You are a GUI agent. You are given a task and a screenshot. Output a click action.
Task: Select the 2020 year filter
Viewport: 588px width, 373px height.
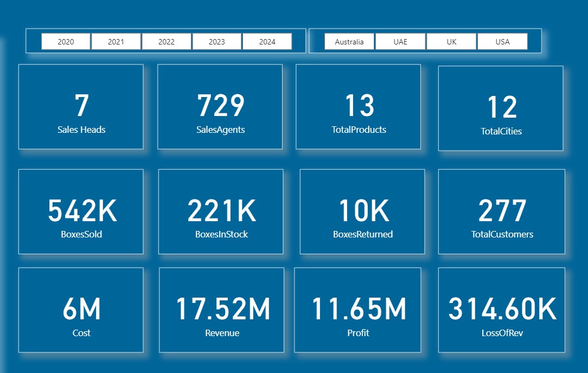(x=65, y=41)
